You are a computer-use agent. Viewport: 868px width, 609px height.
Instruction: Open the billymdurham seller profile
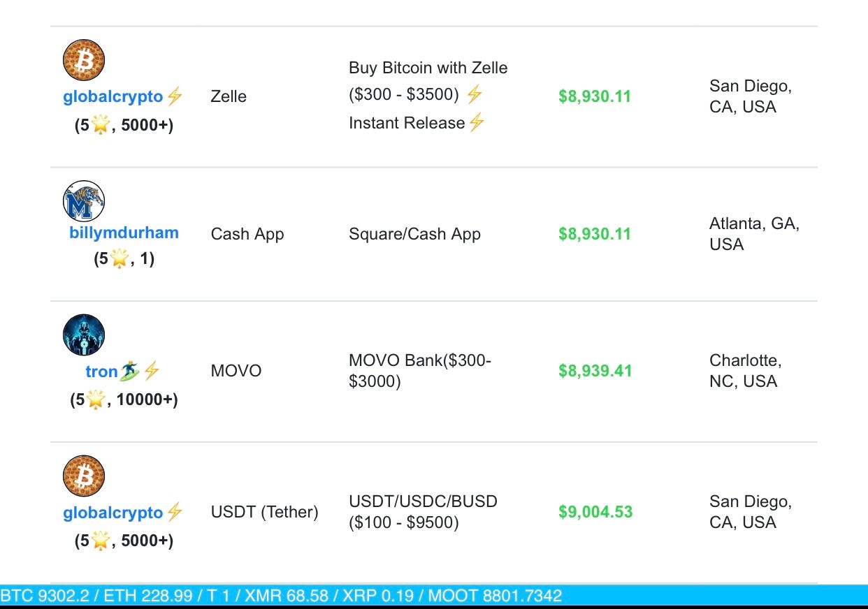coord(124,233)
